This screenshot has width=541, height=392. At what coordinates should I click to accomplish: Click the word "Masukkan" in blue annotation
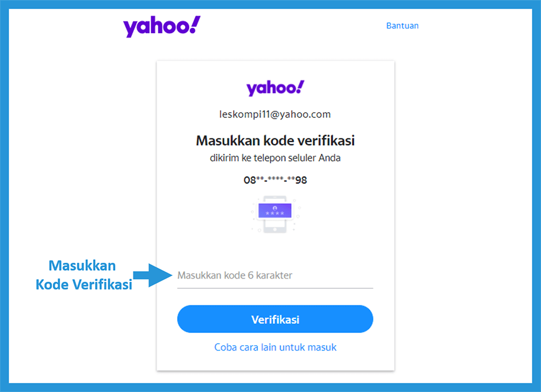click(x=82, y=266)
